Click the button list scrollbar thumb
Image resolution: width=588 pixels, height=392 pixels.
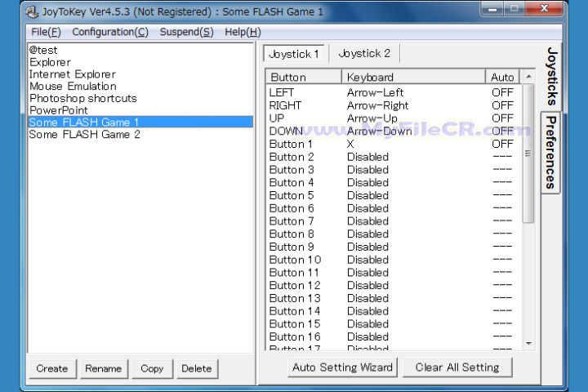click(528, 154)
